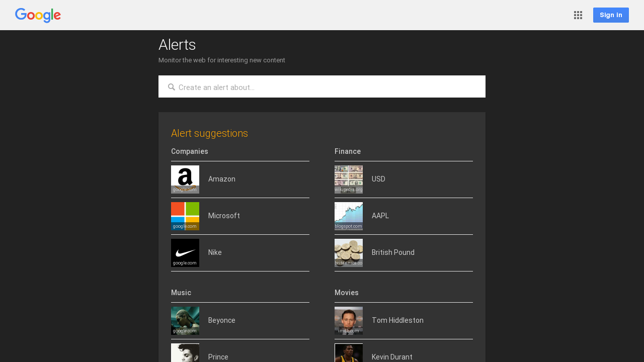Click the Monitor the web subtitle text

tap(222, 60)
